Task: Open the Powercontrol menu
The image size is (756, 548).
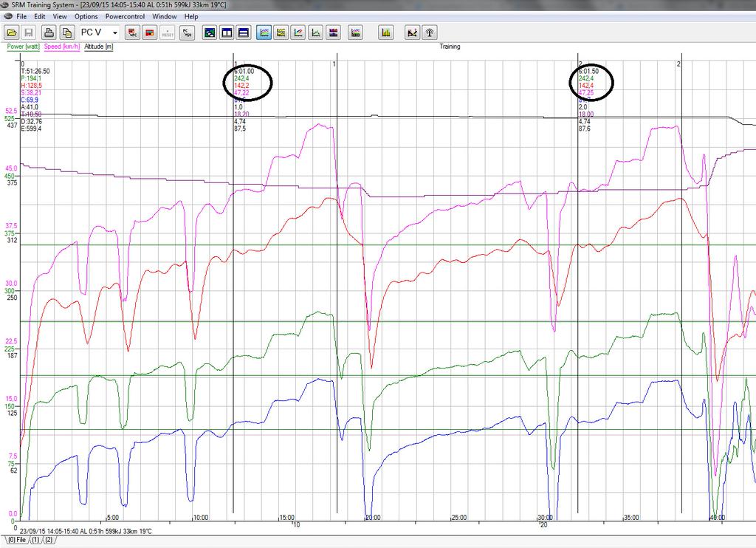Action: click(126, 16)
